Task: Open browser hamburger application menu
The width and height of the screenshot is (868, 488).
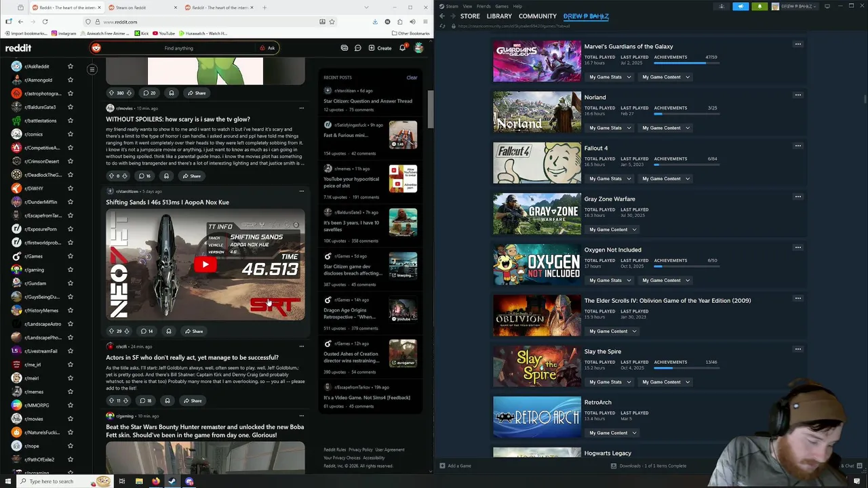Action: [x=424, y=22]
